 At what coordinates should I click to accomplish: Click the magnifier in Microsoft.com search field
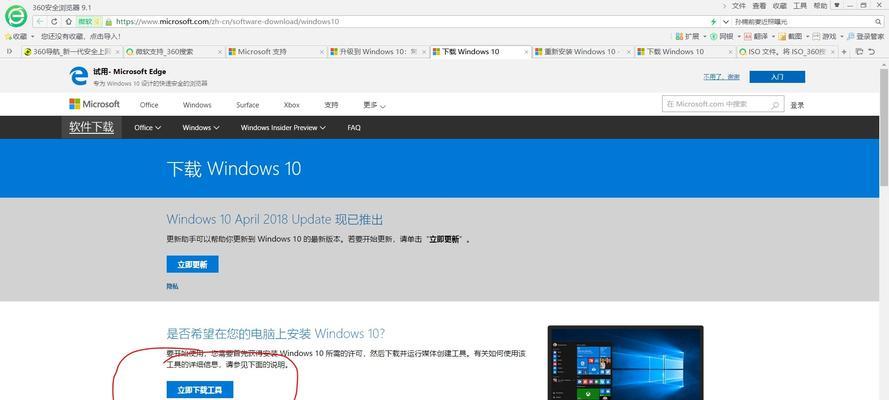tap(774, 105)
